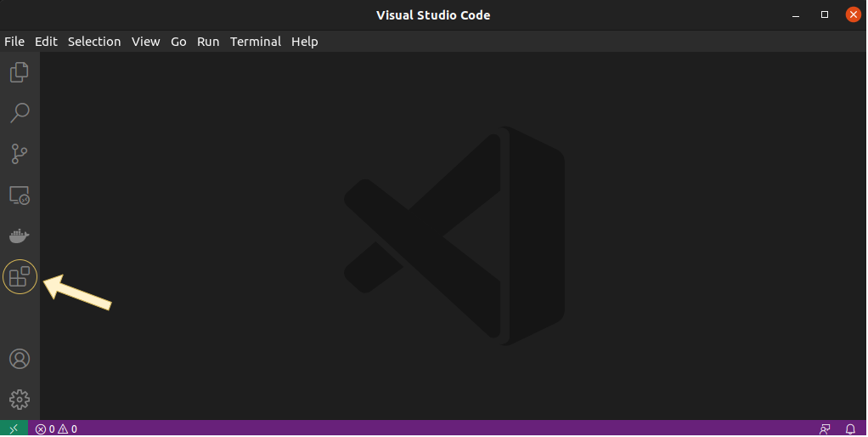
Task: Open the View menu
Action: tap(145, 42)
